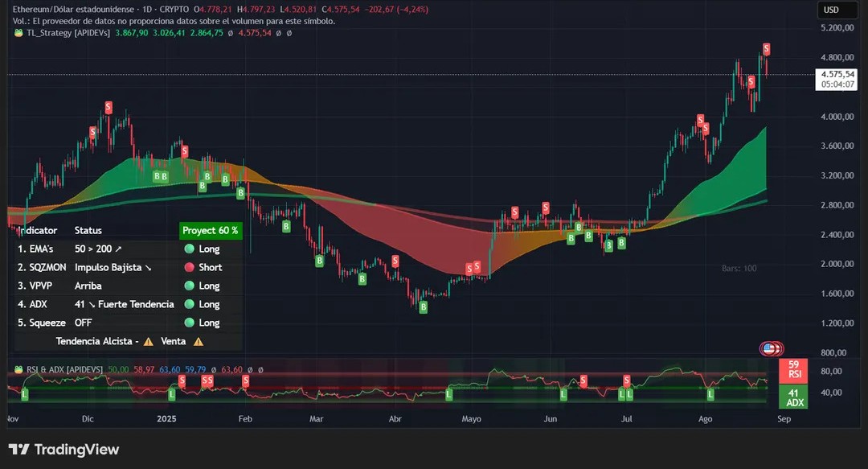
Task: Click the RSI & ADX indicator icon
Action: click(x=18, y=370)
